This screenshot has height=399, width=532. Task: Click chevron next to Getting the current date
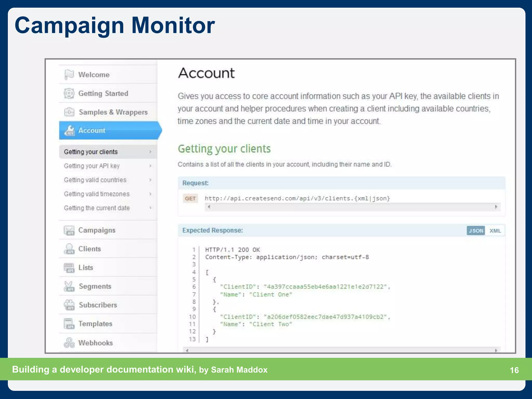tap(150, 208)
